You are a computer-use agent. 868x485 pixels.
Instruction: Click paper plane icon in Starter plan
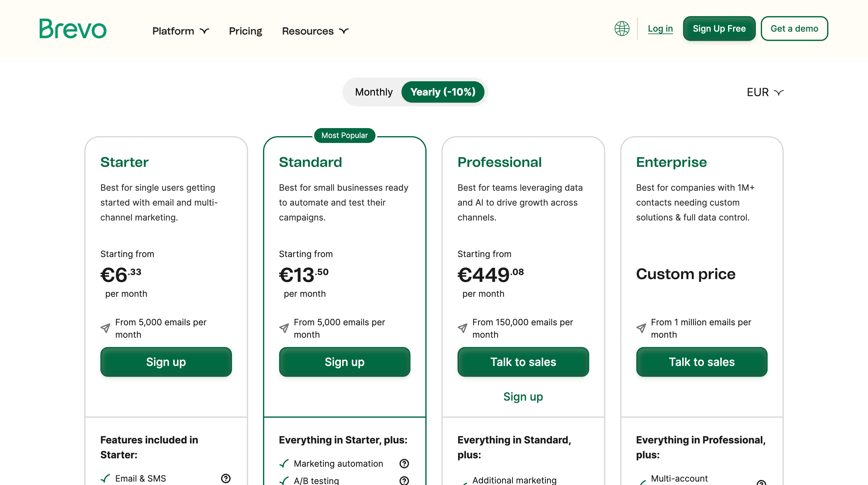tap(105, 328)
